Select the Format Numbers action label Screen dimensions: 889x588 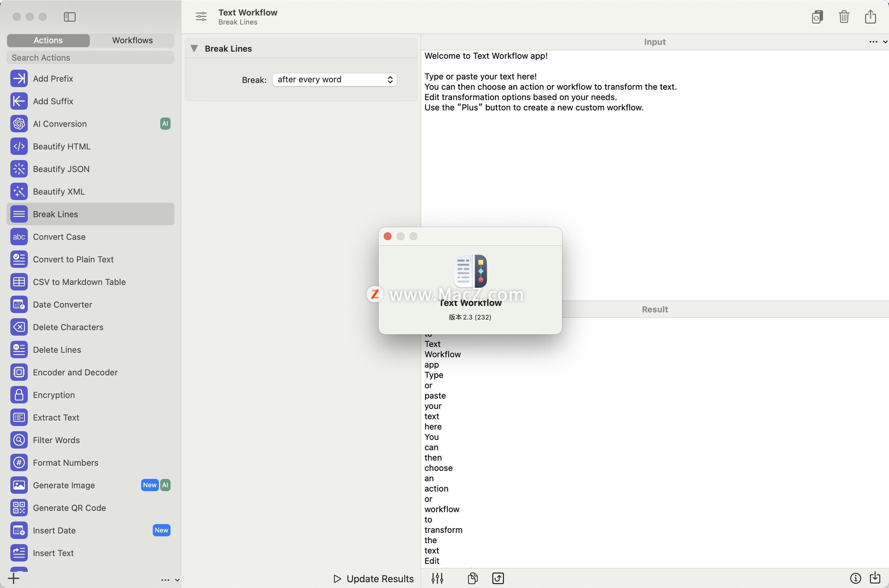66,463
